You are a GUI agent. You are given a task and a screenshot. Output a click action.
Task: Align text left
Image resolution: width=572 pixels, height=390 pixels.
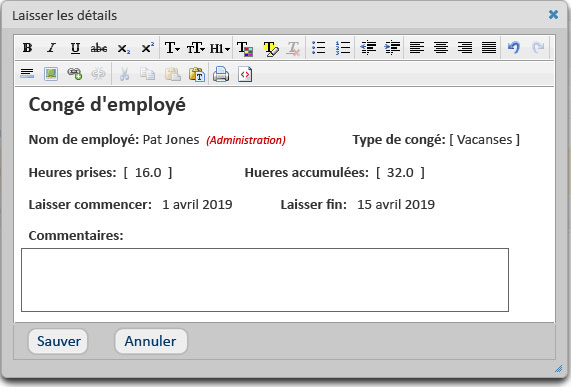[x=417, y=48]
